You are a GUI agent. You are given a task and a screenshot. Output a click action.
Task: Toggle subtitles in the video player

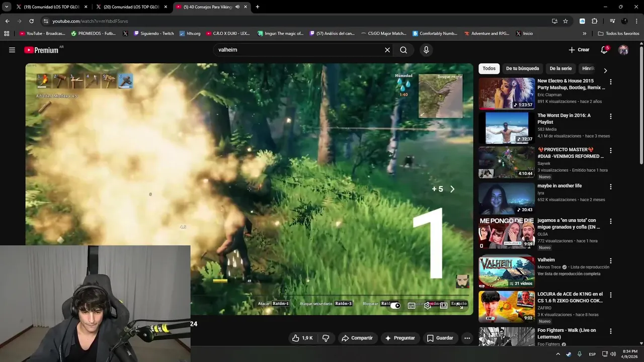click(412, 305)
